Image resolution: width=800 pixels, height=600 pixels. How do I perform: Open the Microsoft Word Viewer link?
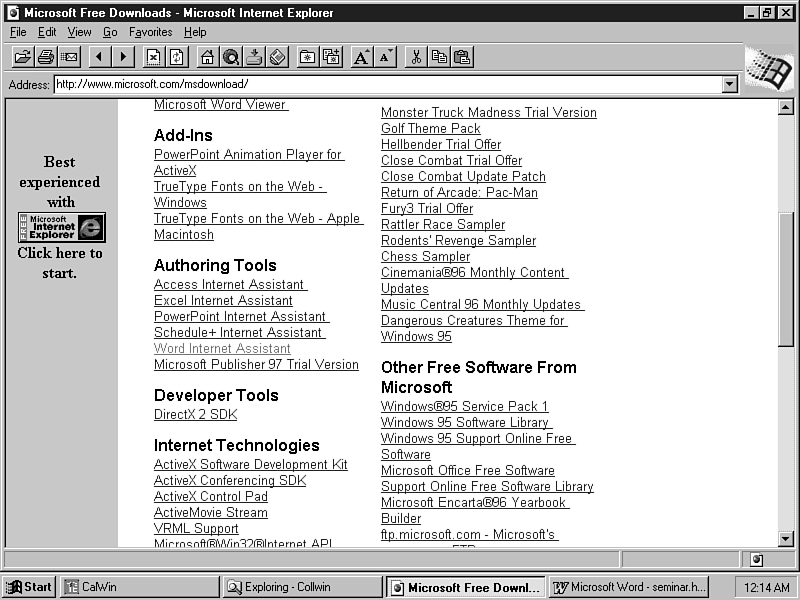coord(220,105)
